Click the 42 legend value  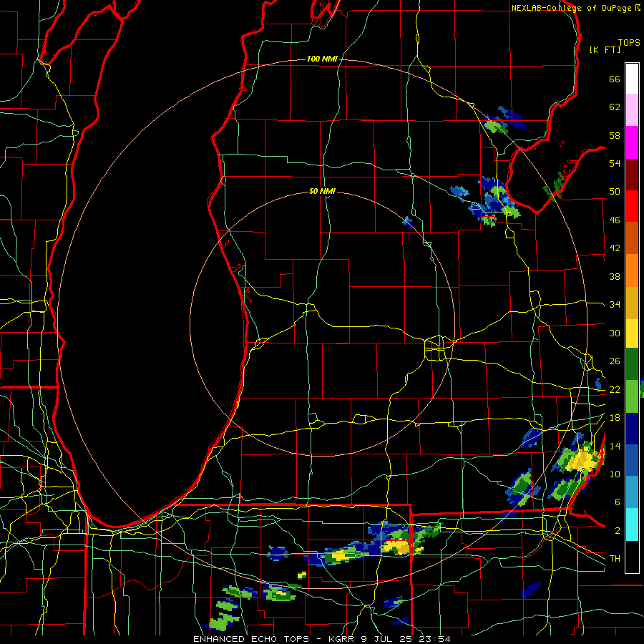tap(615, 248)
